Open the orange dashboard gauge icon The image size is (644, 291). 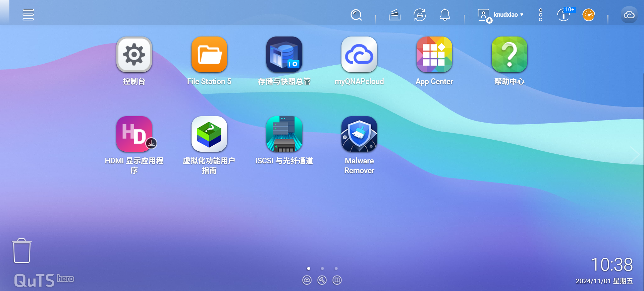(588, 15)
